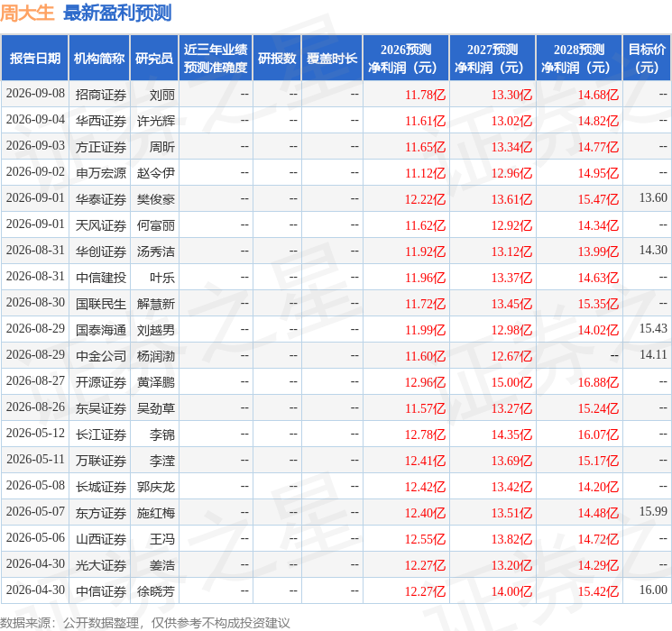Click the 近三年业绩预测准确度 header
The image size is (672, 631).
click(x=216, y=59)
